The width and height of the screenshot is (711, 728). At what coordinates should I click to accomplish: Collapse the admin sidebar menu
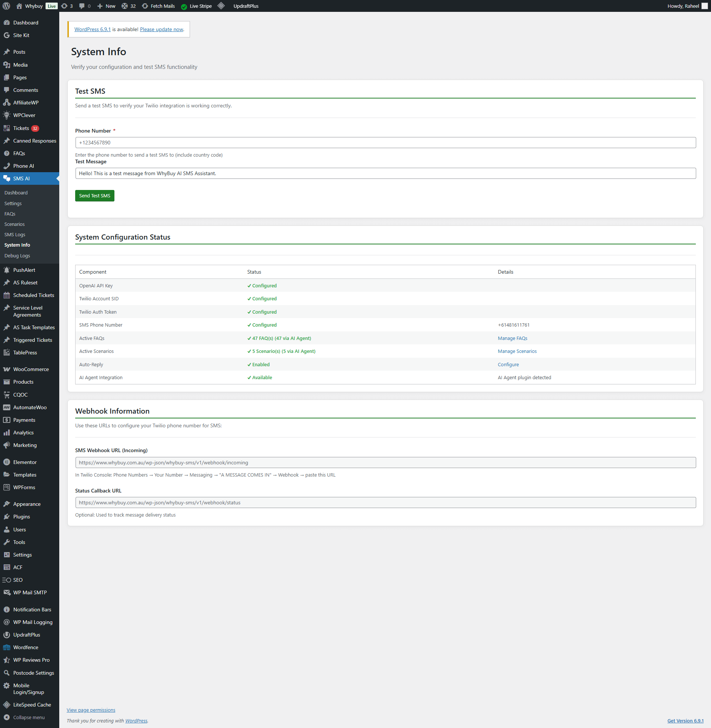(29, 717)
